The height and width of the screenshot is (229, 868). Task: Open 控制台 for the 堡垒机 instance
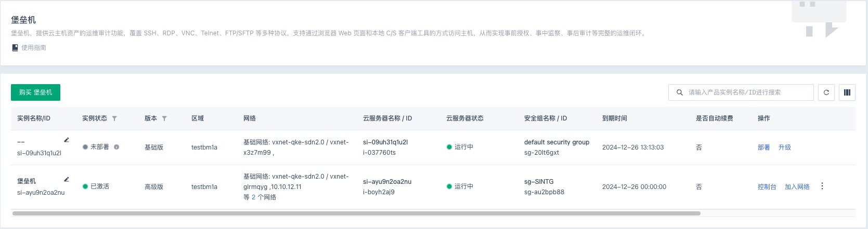[x=767, y=187]
